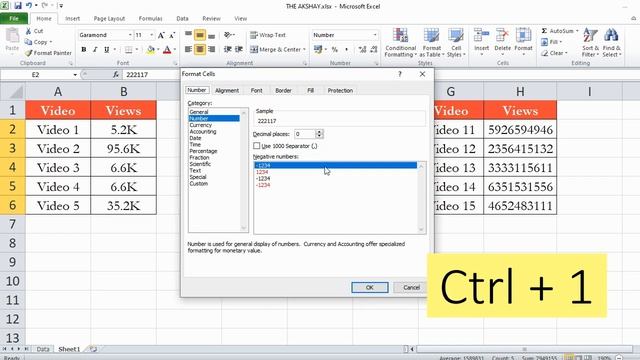The height and width of the screenshot is (360, 640).
Task: Click the Paste icon in Clipboard group
Action: [12, 36]
